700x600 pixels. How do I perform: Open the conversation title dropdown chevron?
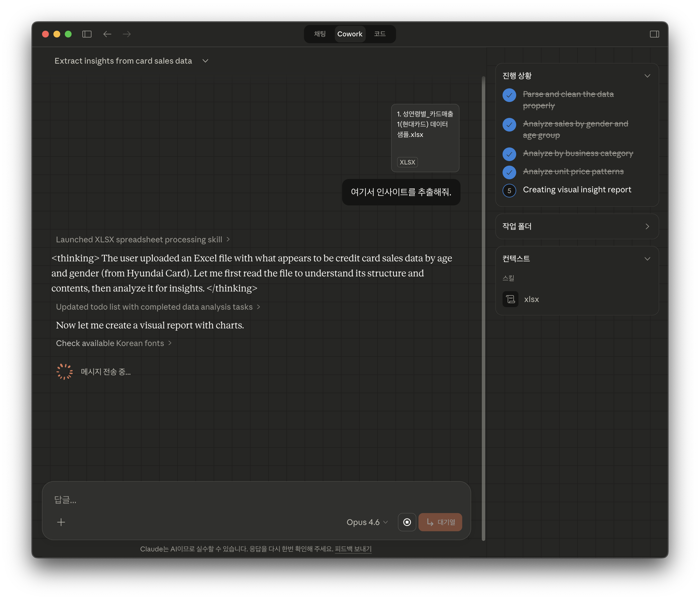(x=205, y=61)
